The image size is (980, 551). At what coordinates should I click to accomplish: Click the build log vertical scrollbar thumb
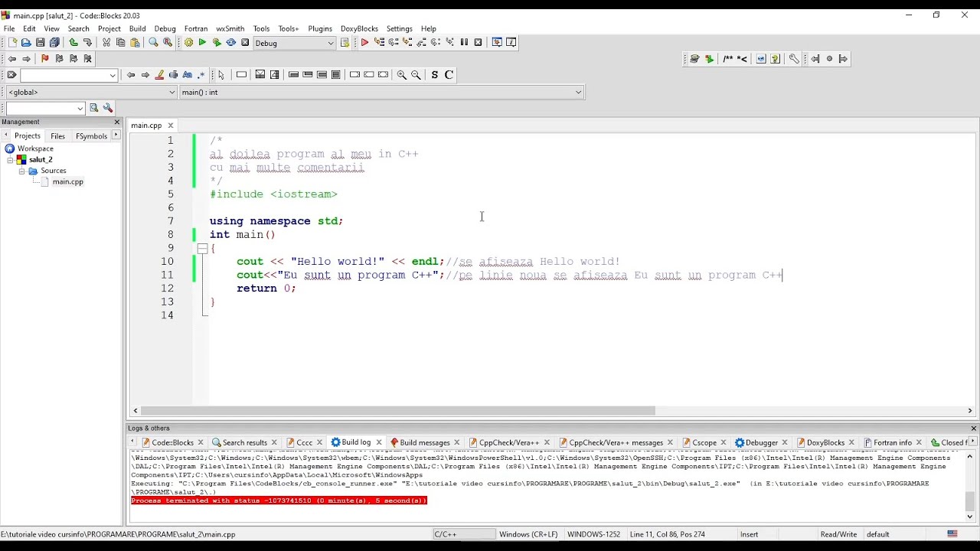pos(970,501)
